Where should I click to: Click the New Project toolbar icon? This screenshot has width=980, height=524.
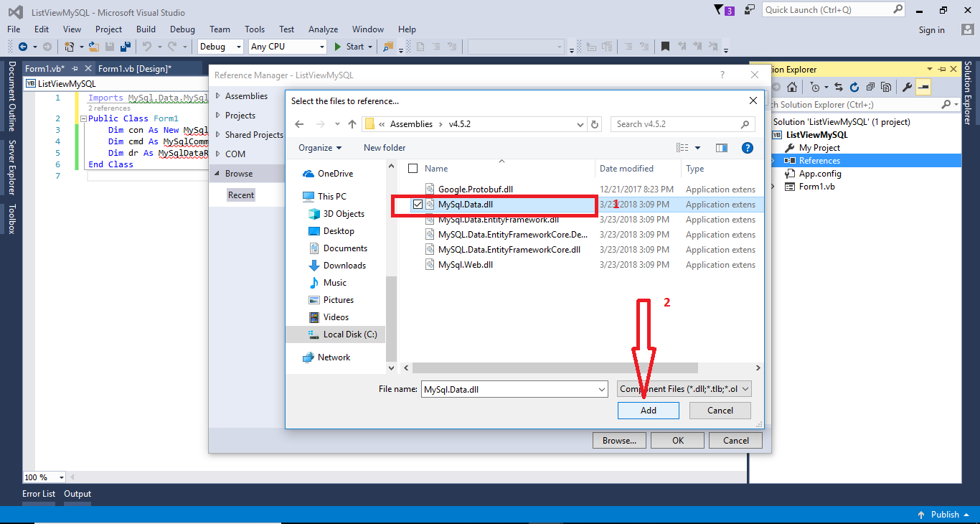coord(69,47)
